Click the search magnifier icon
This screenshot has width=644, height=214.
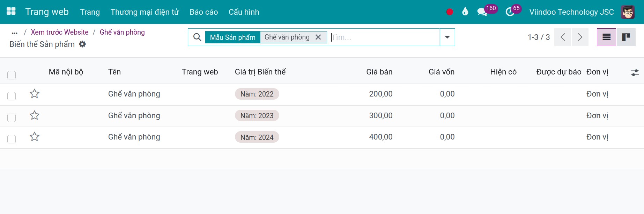[197, 37]
